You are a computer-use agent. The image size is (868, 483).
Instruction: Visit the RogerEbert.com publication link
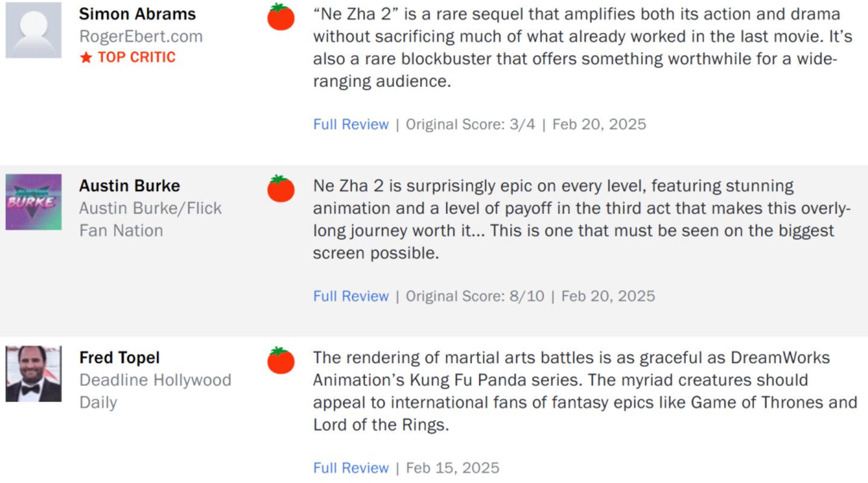(x=141, y=36)
